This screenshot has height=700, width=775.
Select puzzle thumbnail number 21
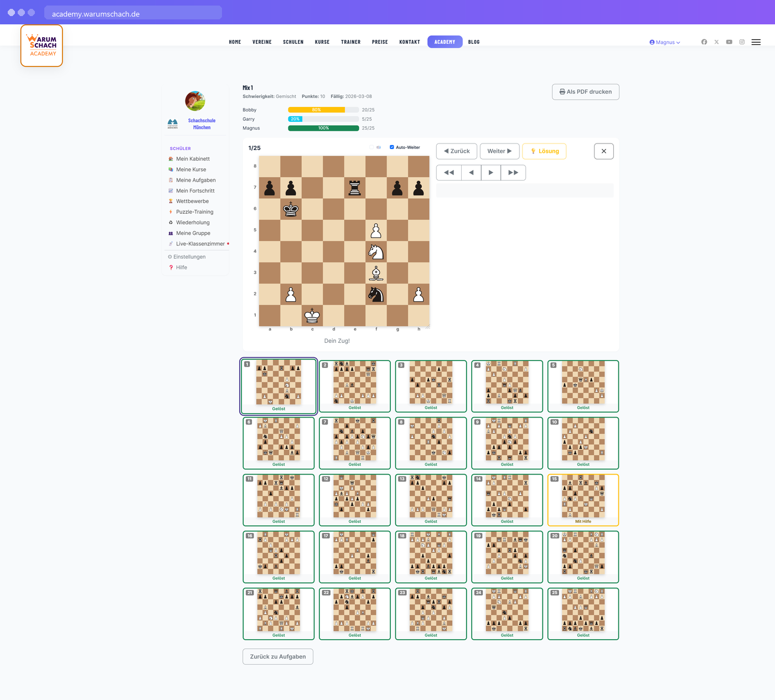point(278,614)
